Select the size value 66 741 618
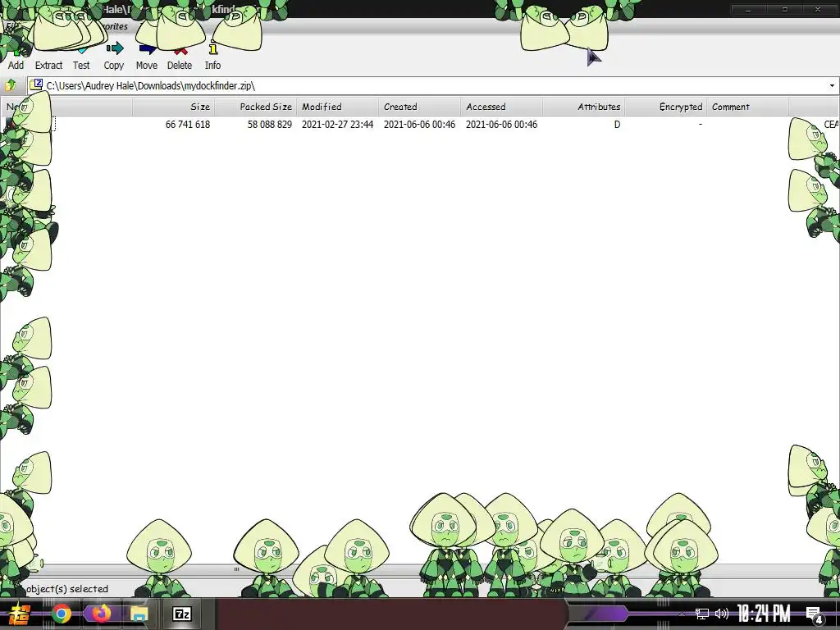 tap(188, 125)
